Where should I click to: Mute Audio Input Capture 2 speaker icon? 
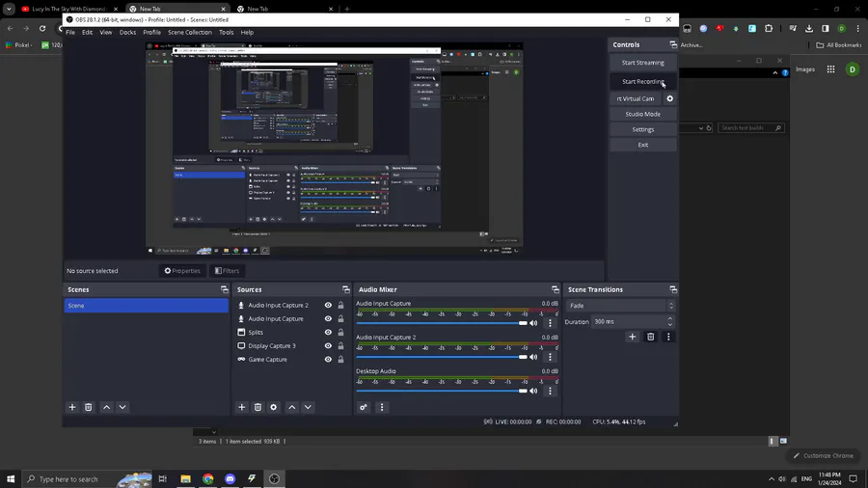533,357
